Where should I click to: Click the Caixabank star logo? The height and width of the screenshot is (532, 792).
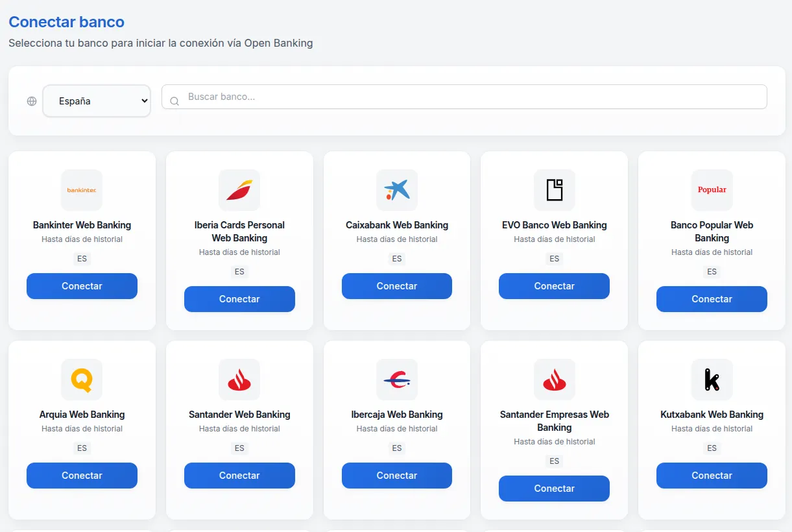pos(397,190)
